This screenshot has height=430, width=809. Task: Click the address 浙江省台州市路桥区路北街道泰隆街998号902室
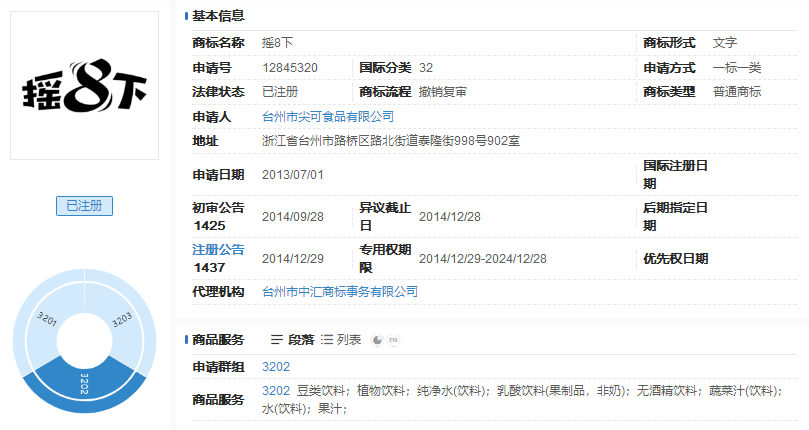(x=391, y=140)
